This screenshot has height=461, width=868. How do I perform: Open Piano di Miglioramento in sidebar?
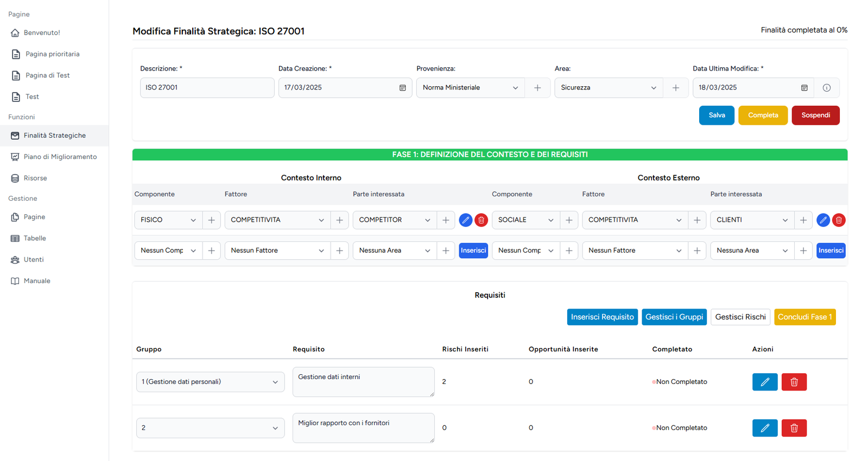click(x=60, y=157)
